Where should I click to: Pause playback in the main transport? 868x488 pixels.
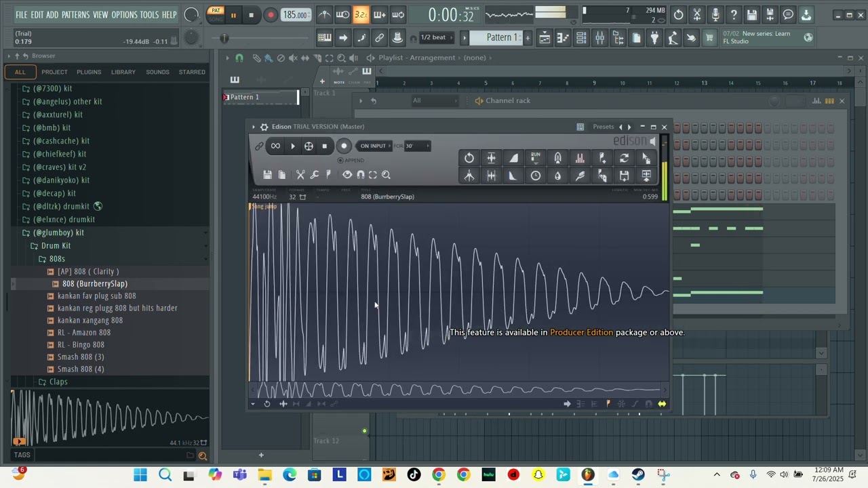tap(233, 15)
